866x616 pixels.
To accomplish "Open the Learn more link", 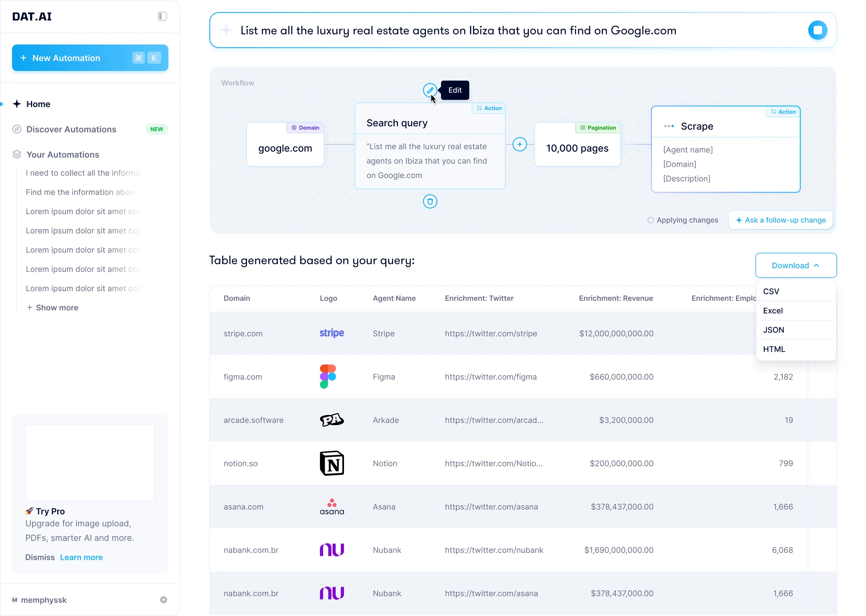I will [x=81, y=557].
